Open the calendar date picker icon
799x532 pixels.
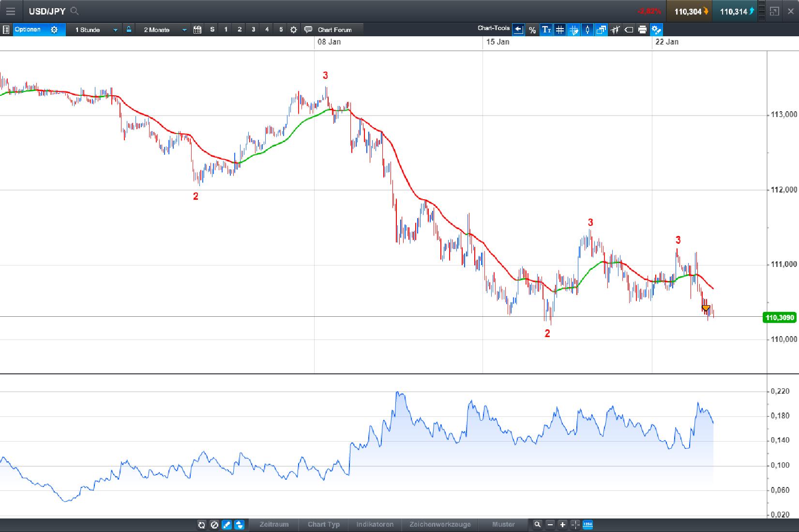[x=197, y=30]
